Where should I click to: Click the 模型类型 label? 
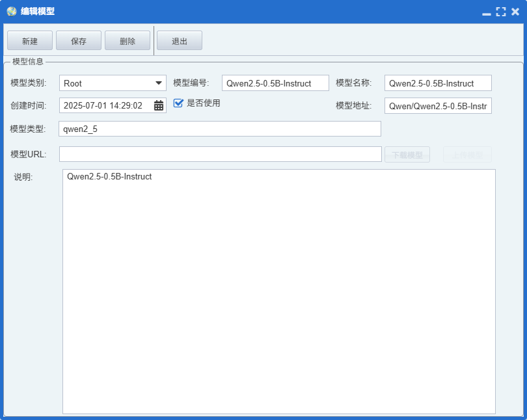(28, 129)
